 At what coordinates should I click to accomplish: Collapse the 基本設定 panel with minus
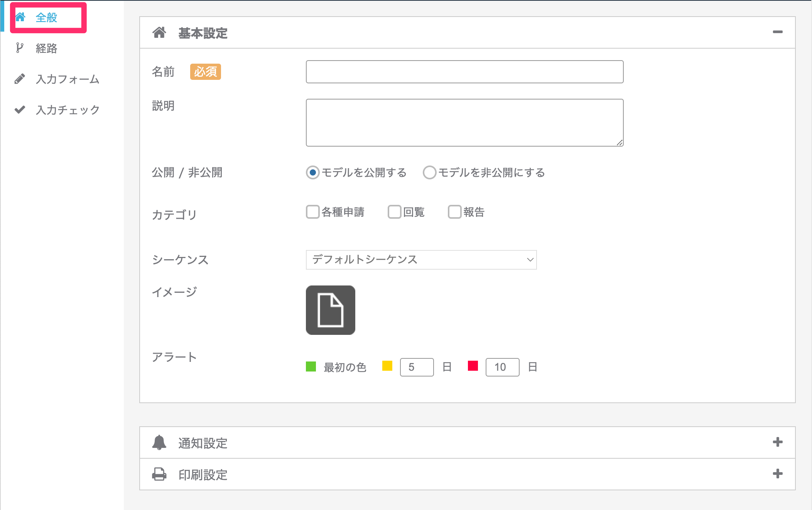point(778,32)
